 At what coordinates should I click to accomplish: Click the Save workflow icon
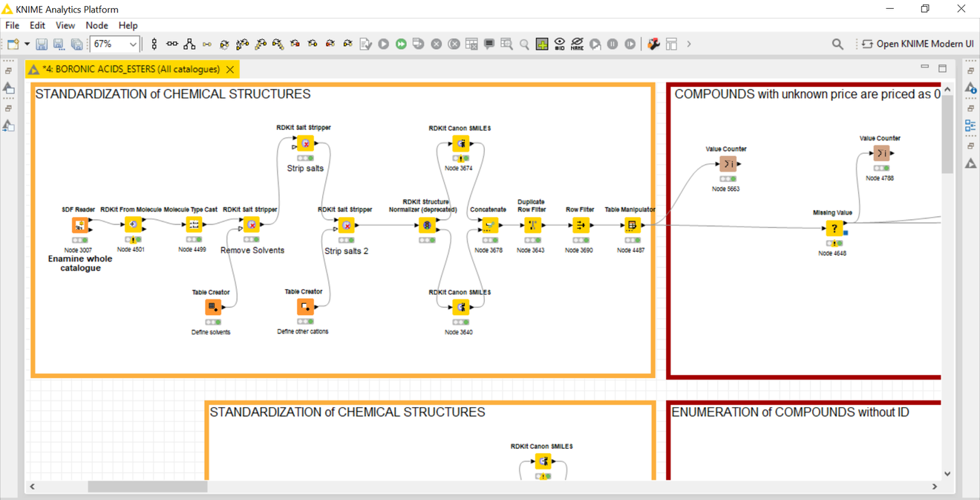click(42, 45)
